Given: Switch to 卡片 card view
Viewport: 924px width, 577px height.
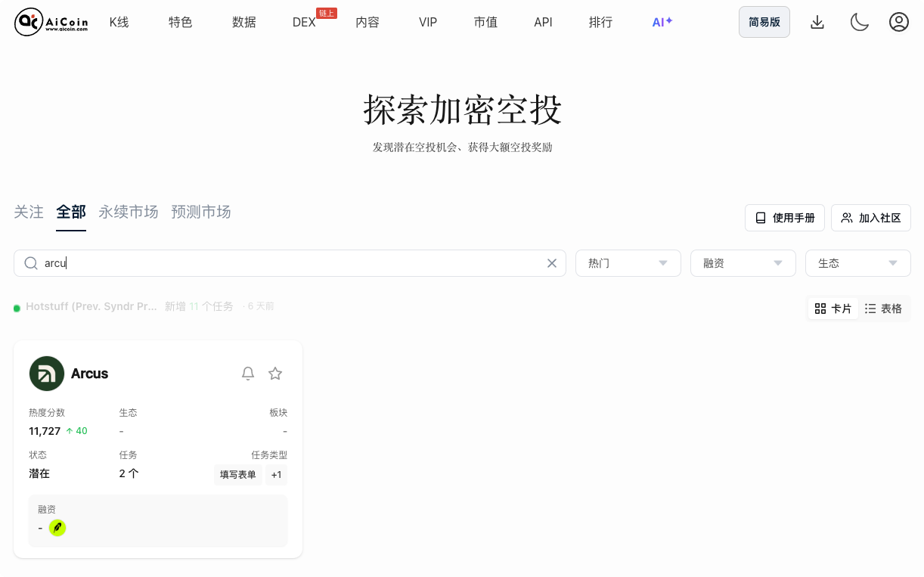Looking at the screenshot, I should [833, 309].
